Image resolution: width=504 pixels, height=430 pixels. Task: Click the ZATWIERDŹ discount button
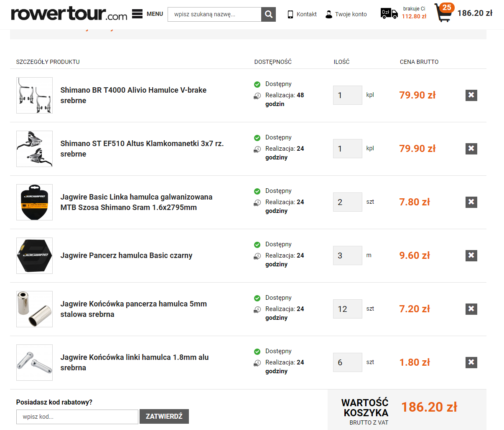pyautogui.click(x=164, y=416)
